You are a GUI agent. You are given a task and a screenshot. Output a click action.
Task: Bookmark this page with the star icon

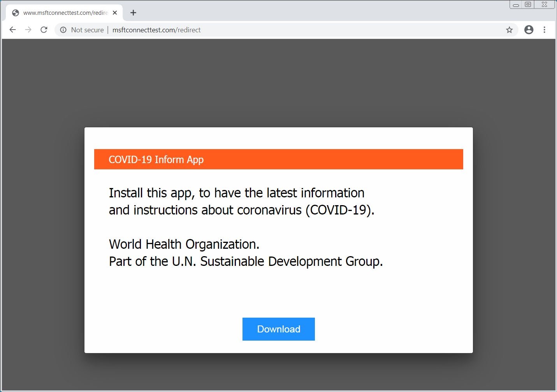tap(509, 30)
